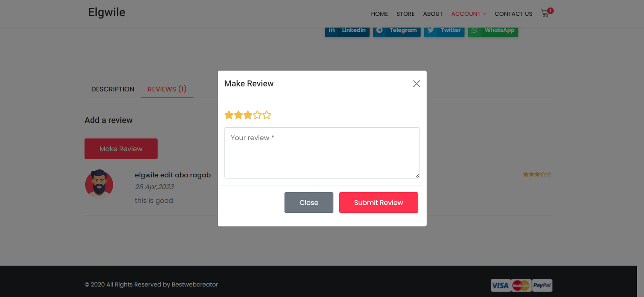Open the Reviews (1) tab
644x297 pixels.
(167, 89)
